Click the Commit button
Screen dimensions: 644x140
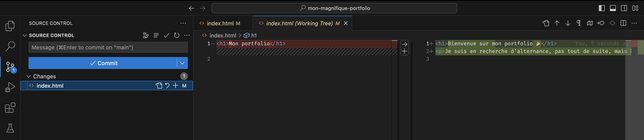point(103,63)
